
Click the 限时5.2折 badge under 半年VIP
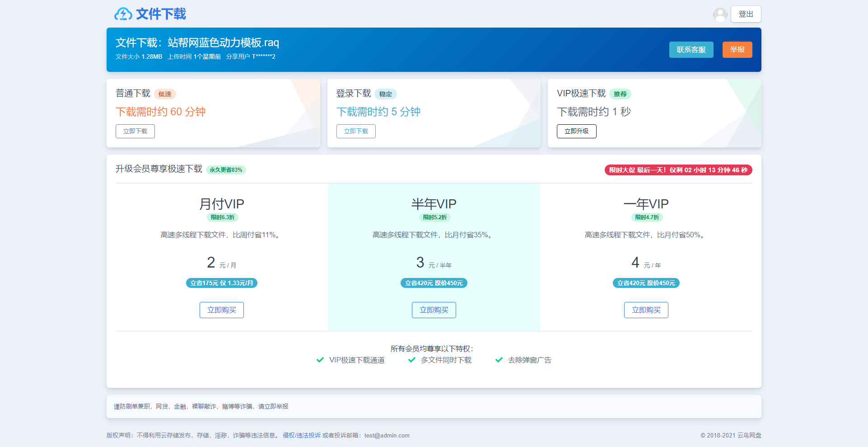[434, 217]
